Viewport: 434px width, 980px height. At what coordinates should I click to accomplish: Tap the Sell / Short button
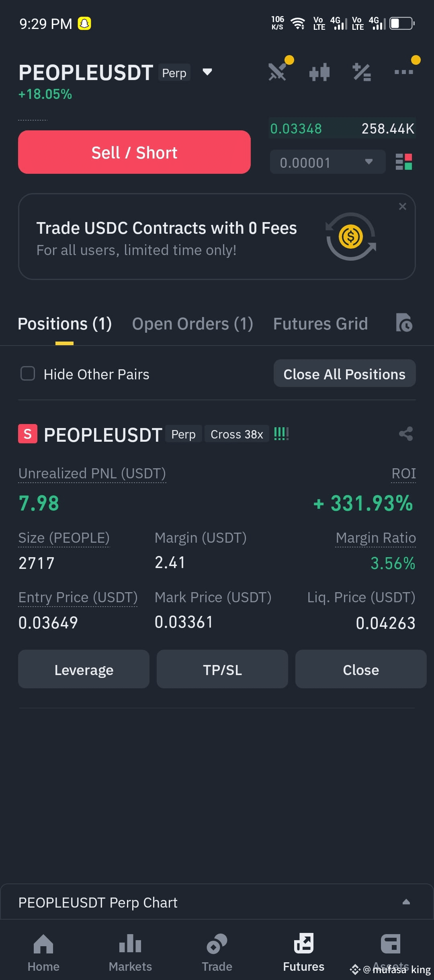(x=134, y=152)
